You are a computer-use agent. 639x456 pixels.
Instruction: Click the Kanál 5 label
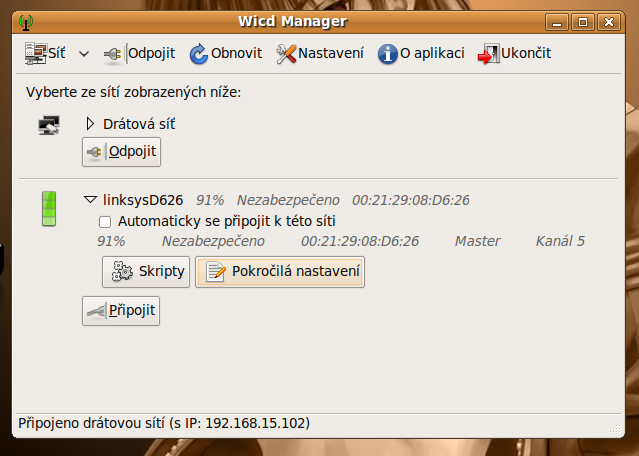560,241
